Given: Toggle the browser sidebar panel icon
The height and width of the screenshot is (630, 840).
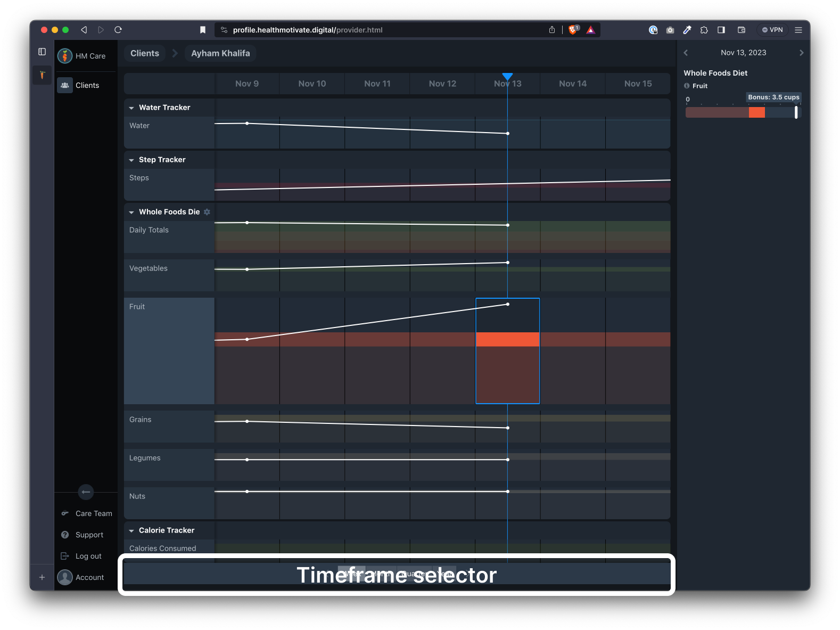Looking at the screenshot, I should pos(721,30).
